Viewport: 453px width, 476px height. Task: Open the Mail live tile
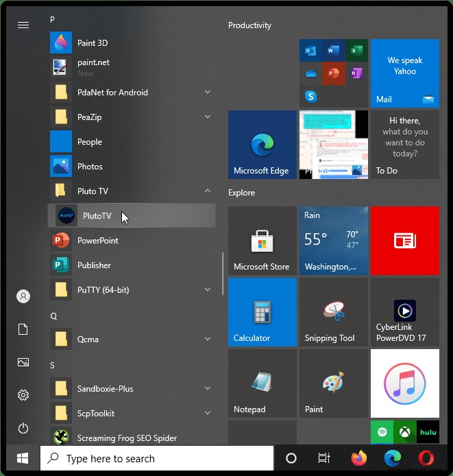click(405, 73)
